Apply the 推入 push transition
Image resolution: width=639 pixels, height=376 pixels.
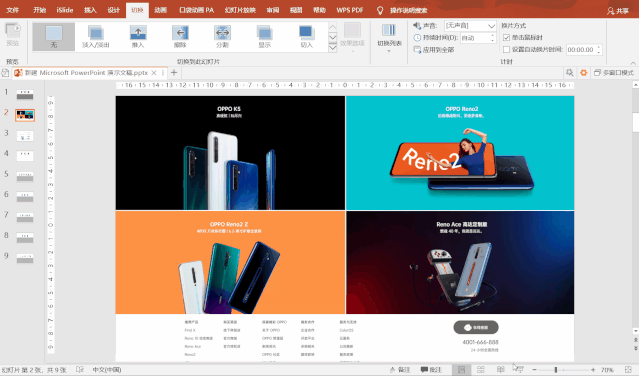click(138, 37)
